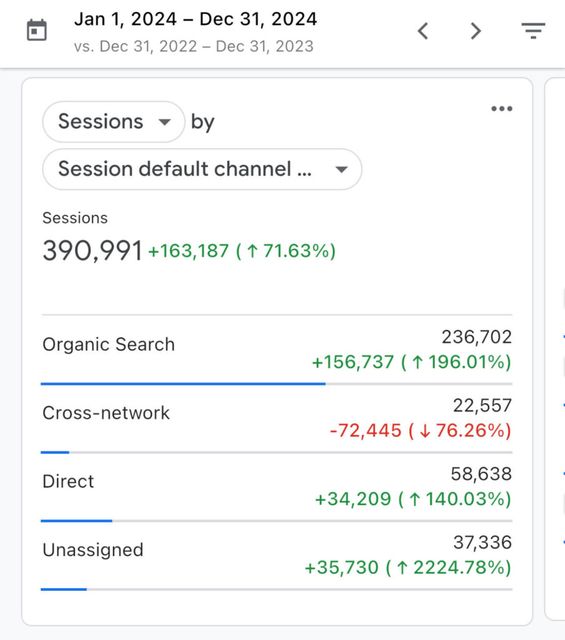
Task: Select the Organic Search row label
Action: click(x=109, y=344)
